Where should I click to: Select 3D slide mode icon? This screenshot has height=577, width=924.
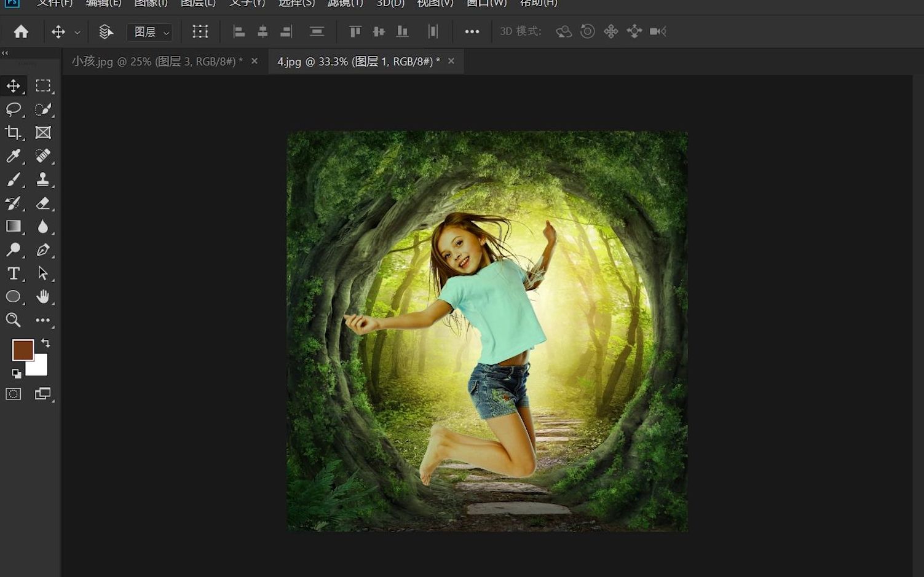[x=634, y=31]
